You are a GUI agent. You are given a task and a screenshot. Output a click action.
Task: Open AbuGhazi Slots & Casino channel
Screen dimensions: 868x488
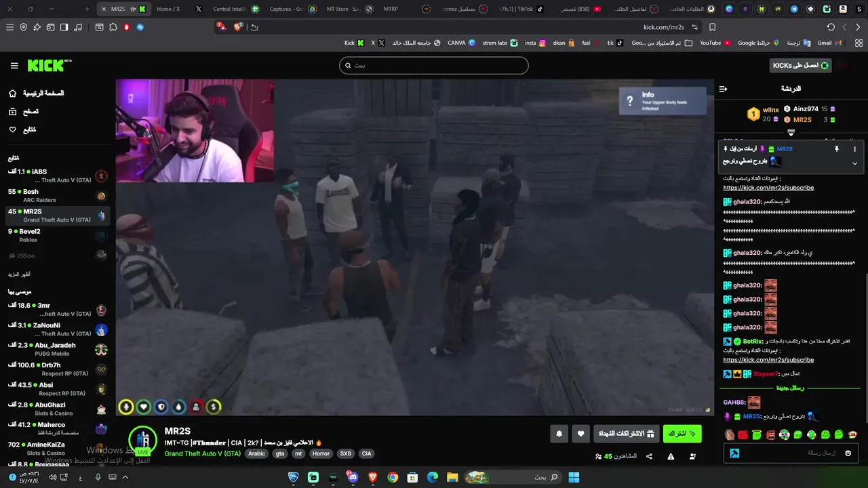(x=57, y=409)
